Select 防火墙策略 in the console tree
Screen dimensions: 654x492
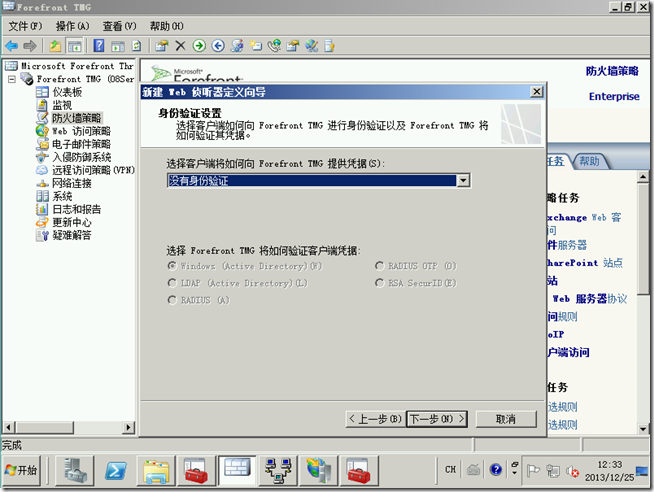(x=76, y=118)
